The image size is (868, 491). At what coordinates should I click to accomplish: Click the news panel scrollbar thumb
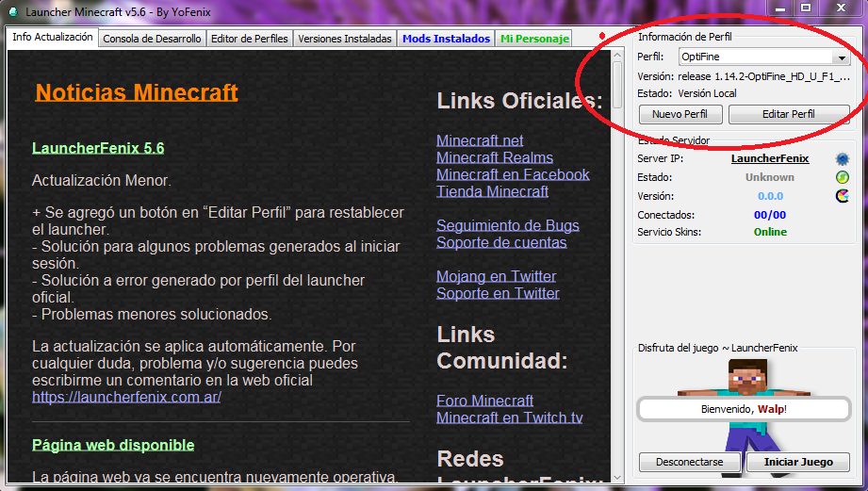pos(617,85)
